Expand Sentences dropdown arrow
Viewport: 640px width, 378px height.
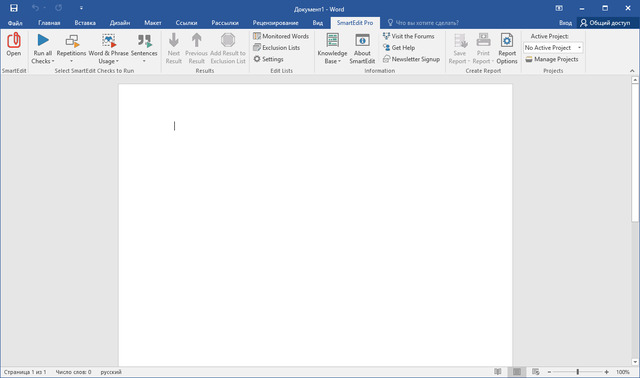(x=144, y=61)
